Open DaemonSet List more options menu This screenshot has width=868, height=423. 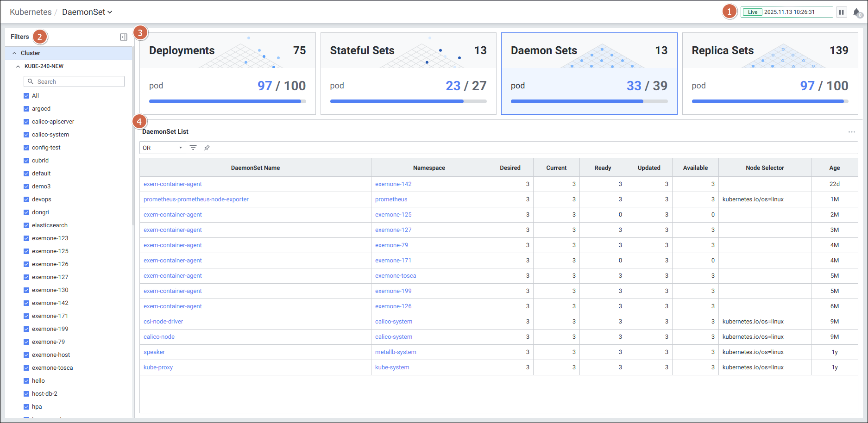pyautogui.click(x=851, y=132)
